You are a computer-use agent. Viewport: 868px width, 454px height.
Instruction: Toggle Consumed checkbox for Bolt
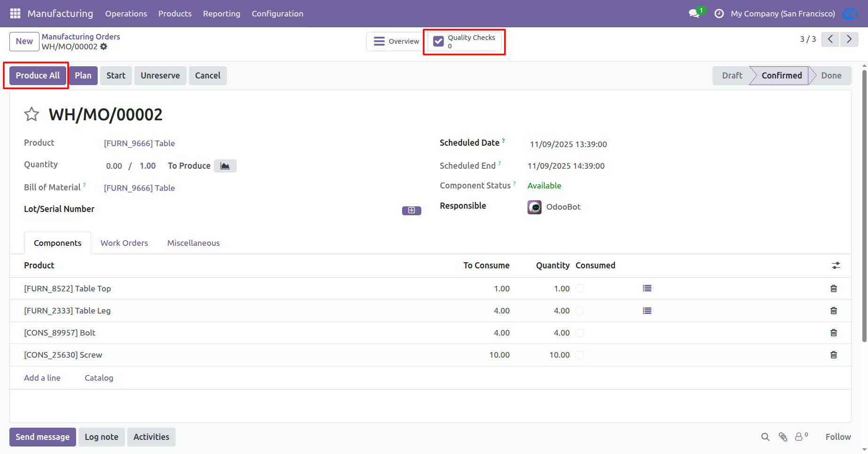[x=580, y=333]
